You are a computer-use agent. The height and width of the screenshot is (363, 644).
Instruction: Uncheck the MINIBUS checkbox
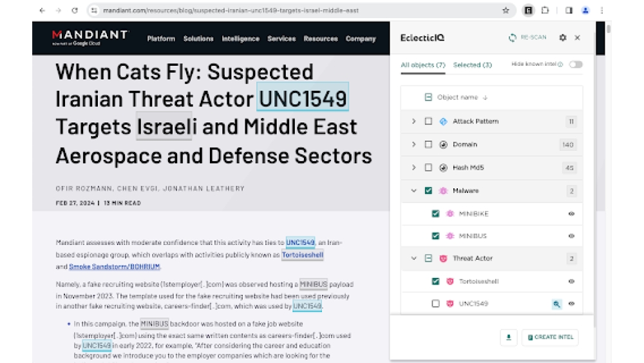pos(435,236)
